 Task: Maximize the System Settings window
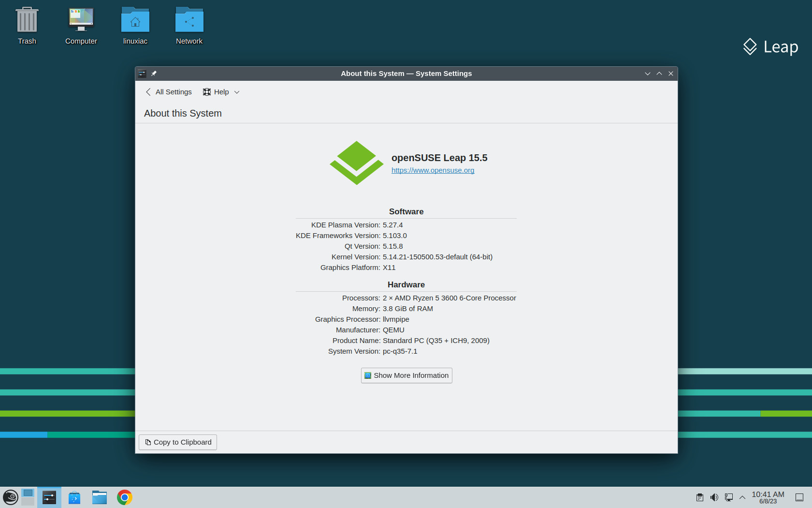pyautogui.click(x=659, y=74)
